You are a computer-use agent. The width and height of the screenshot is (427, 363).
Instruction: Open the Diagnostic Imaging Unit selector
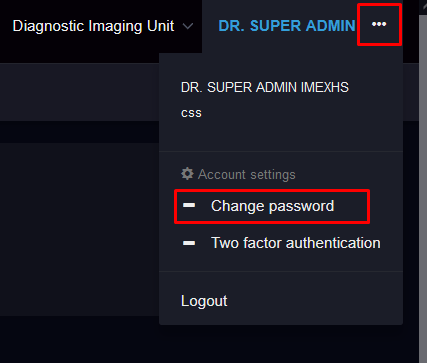tap(103, 26)
